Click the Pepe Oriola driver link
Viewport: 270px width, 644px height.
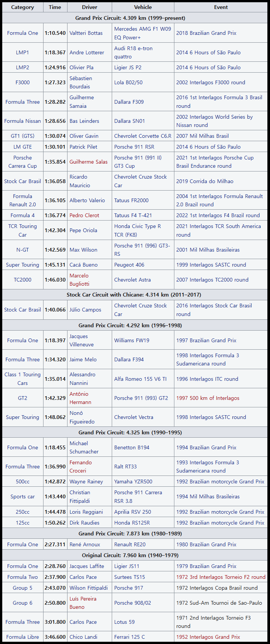click(x=83, y=230)
